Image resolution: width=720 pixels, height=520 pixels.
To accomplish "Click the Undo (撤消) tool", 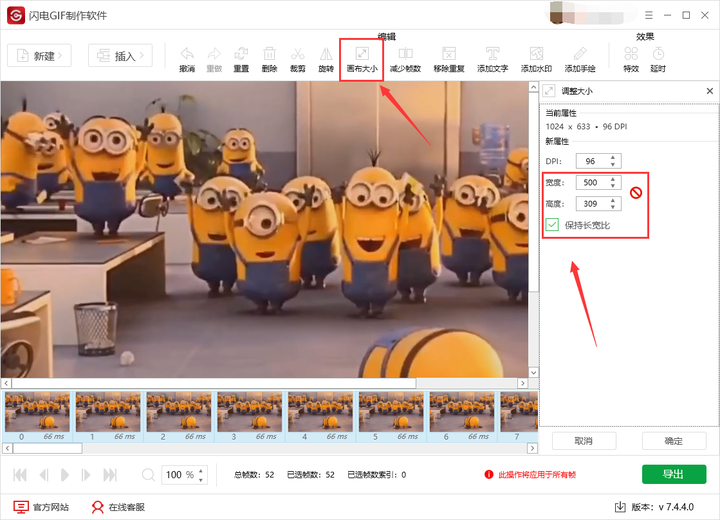I will (187, 59).
